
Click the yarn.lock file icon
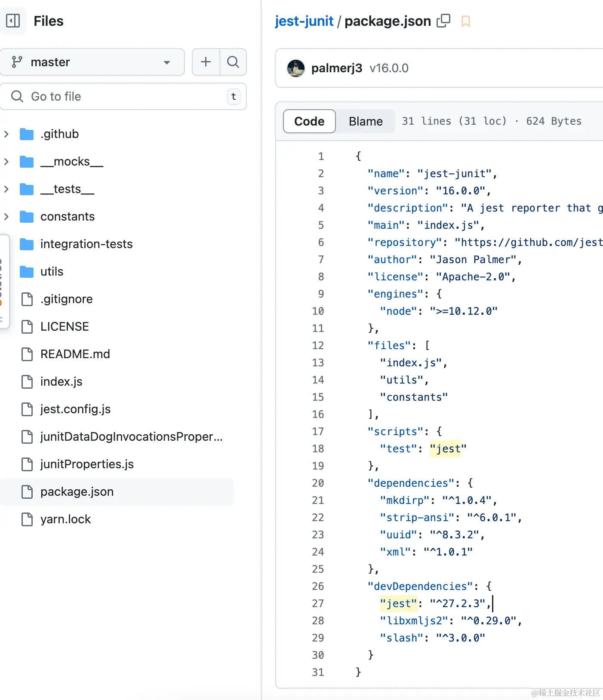(27, 519)
